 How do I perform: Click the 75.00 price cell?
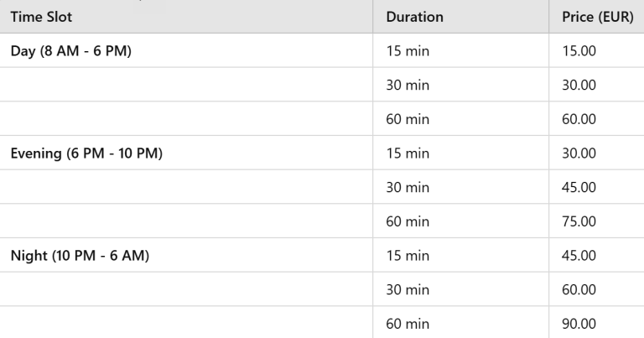coord(579,221)
